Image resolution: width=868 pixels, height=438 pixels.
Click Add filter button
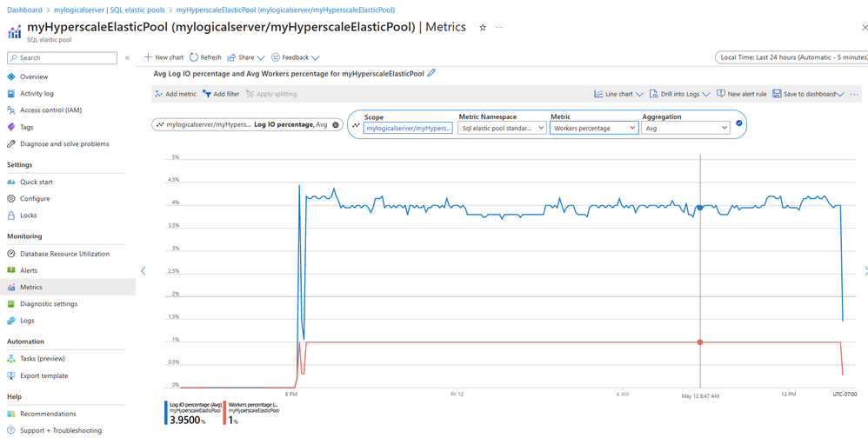221,94
